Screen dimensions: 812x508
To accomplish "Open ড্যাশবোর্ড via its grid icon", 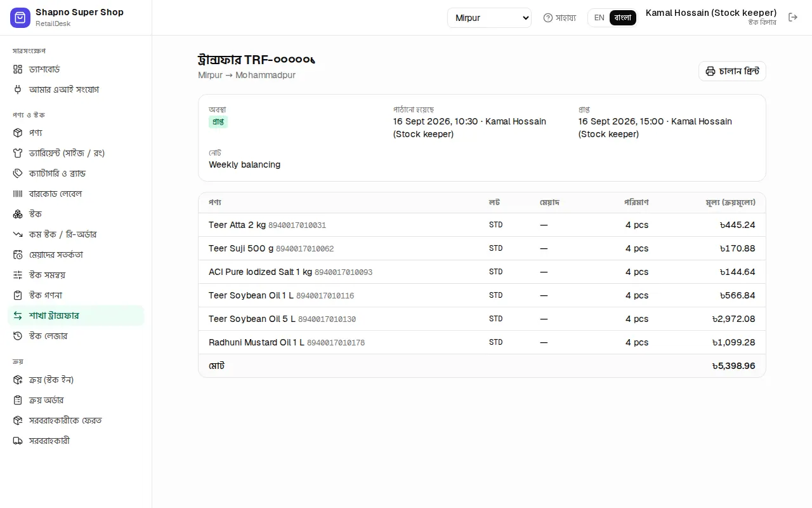I will tap(18, 69).
